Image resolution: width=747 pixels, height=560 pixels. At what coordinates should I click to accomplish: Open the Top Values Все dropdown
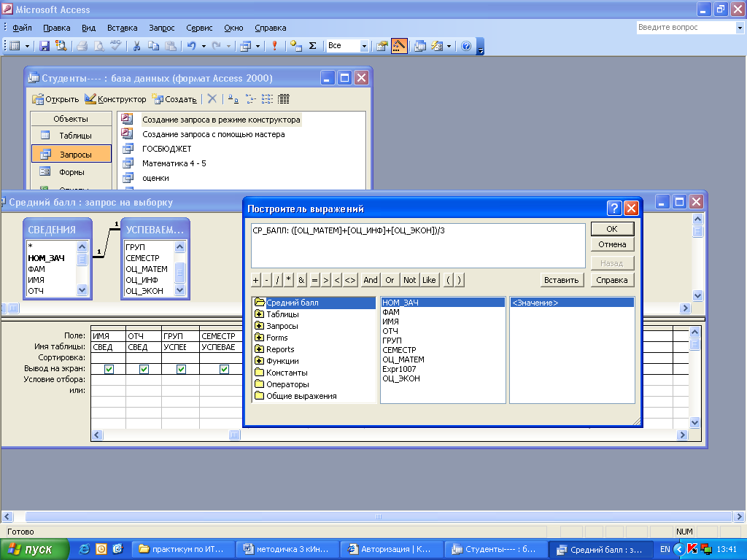364,46
